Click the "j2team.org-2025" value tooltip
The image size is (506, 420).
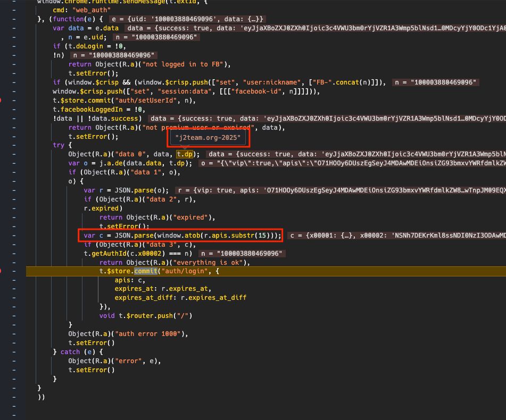click(208, 138)
